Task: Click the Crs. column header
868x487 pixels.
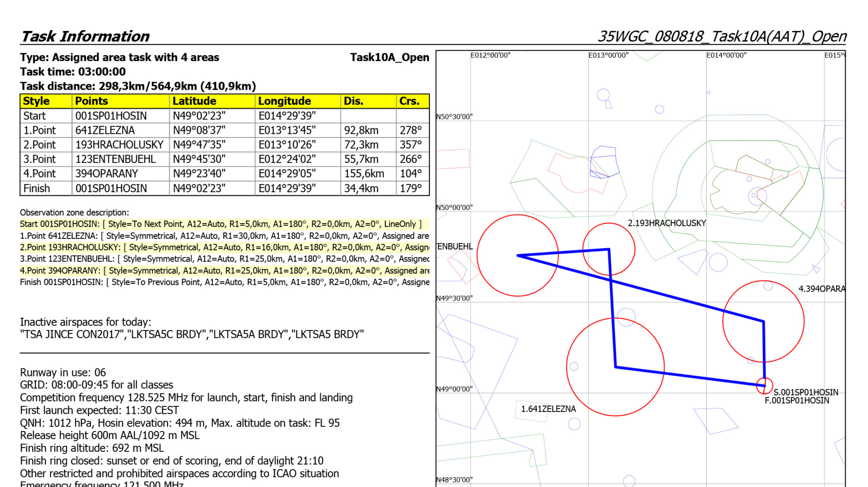Action: tap(409, 101)
